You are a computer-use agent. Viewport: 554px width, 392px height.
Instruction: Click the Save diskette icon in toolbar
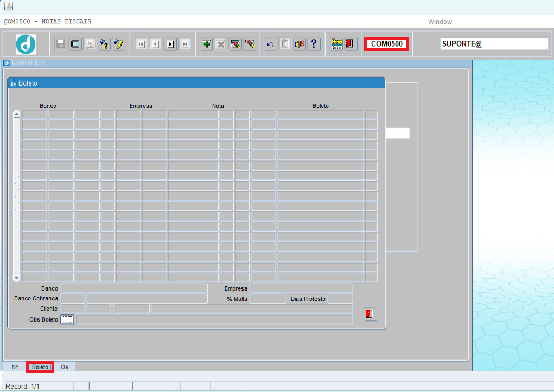[x=61, y=44]
